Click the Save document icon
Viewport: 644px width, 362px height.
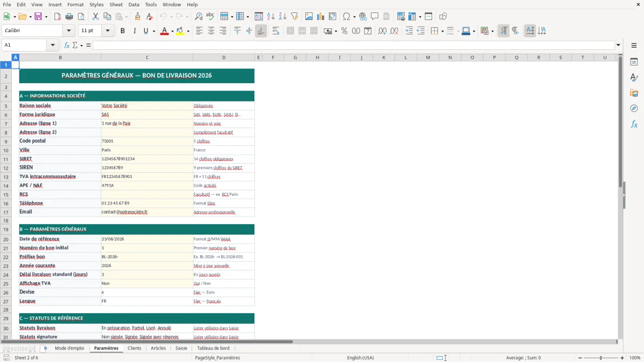point(38,17)
